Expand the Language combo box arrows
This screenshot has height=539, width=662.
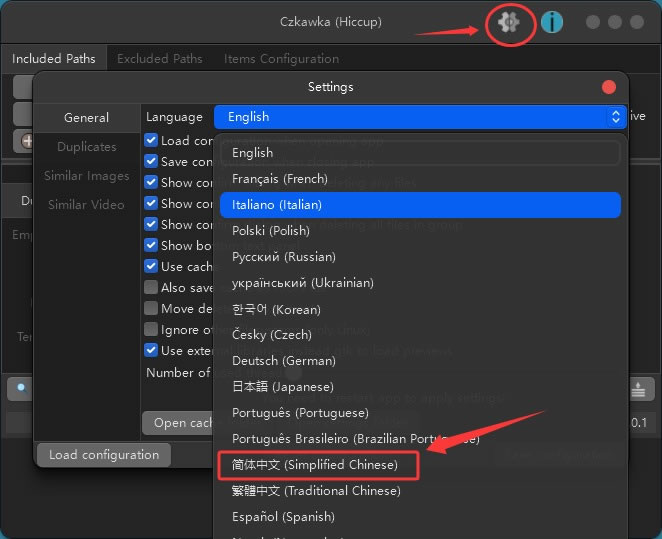click(615, 117)
